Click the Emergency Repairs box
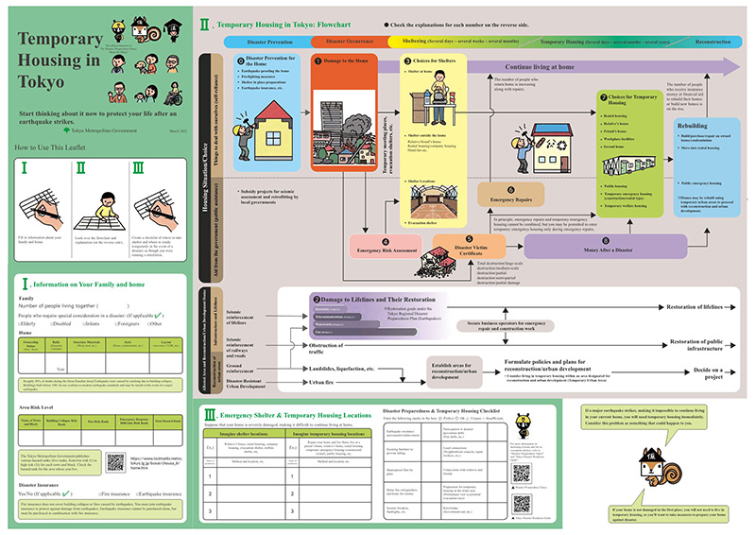 [x=511, y=195]
